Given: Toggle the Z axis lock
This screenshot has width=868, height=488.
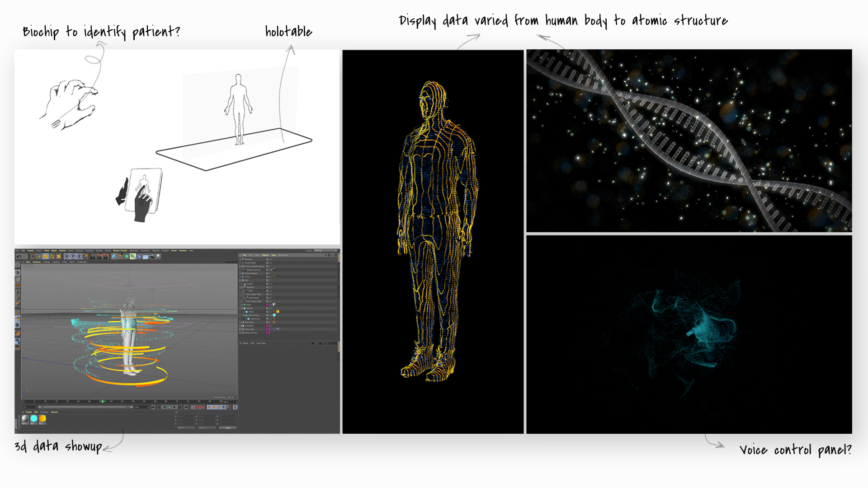Looking at the screenshot, I should point(79,256).
